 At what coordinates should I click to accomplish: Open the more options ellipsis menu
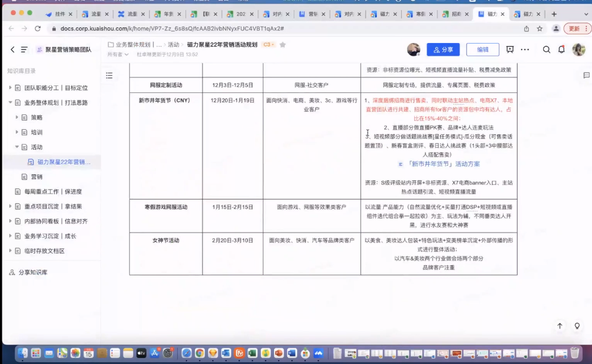[525, 50]
